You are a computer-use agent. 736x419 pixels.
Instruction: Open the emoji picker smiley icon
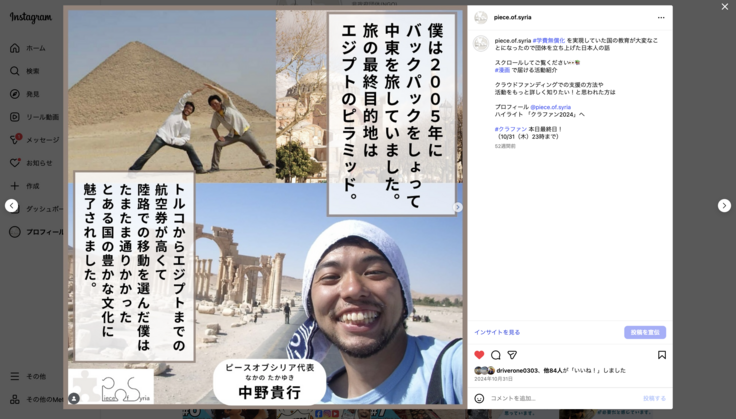point(479,398)
